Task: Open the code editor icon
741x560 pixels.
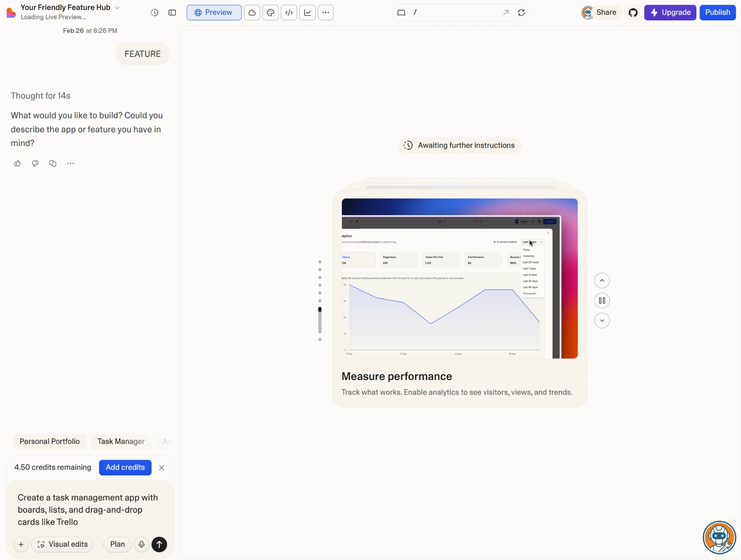Action: [x=289, y=13]
